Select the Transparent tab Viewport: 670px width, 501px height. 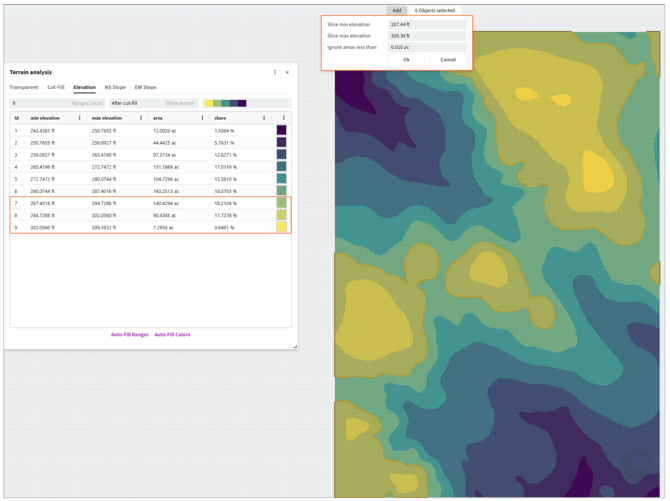tap(24, 87)
